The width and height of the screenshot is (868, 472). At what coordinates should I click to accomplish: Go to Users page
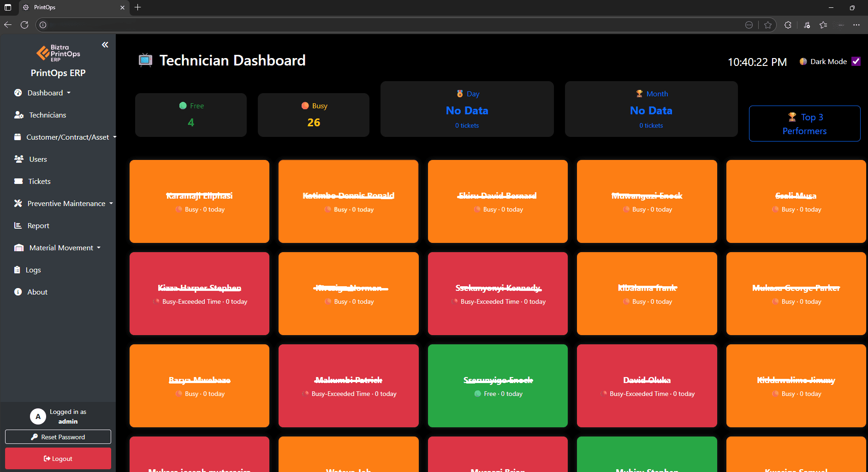pos(38,159)
